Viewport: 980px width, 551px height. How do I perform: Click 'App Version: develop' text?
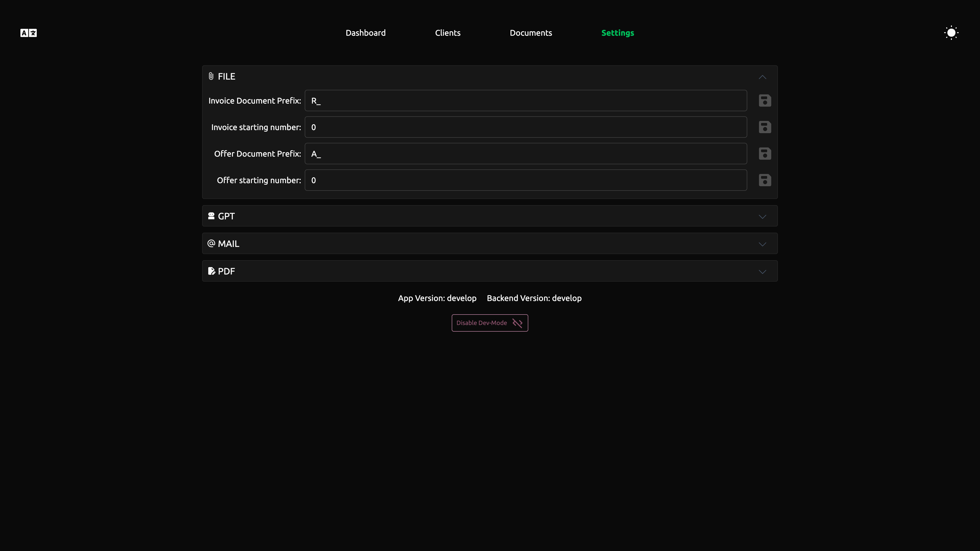[x=437, y=298]
